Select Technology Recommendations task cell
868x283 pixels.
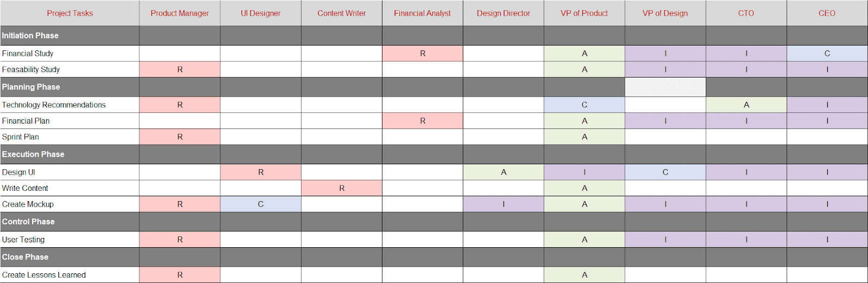pos(70,105)
